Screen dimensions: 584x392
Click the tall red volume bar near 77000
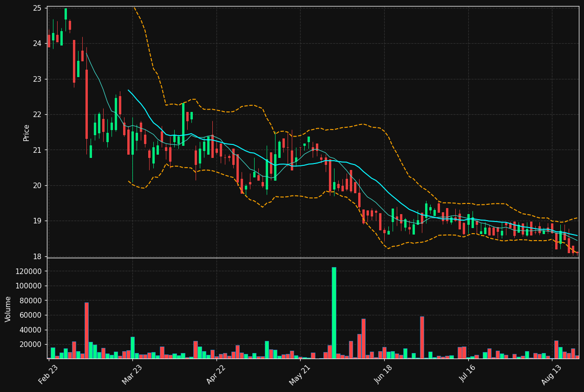(86, 331)
